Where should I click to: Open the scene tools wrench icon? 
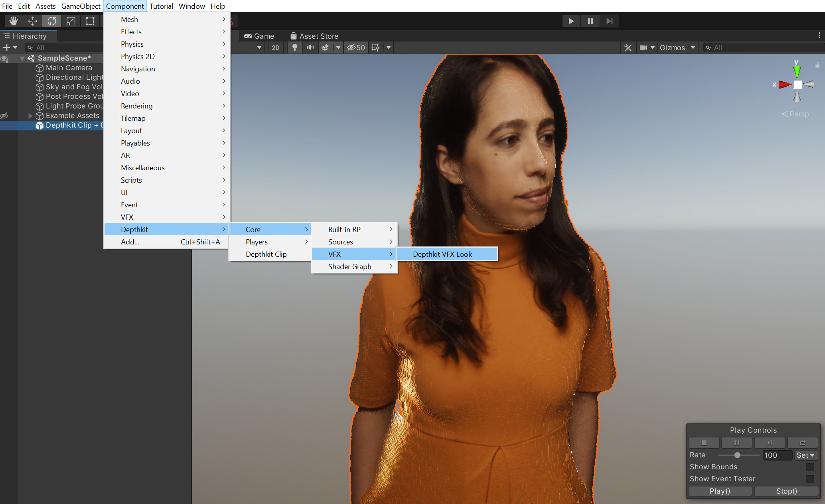tap(628, 47)
